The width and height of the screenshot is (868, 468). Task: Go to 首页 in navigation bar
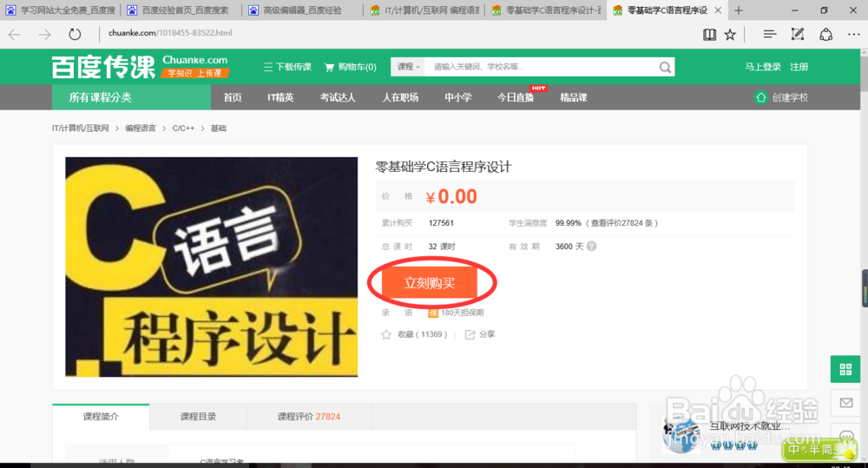pyautogui.click(x=233, y=97)
